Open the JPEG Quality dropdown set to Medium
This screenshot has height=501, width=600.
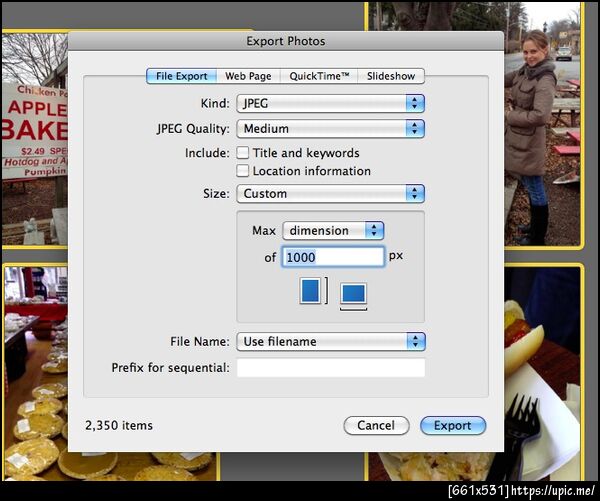point(331,129)
